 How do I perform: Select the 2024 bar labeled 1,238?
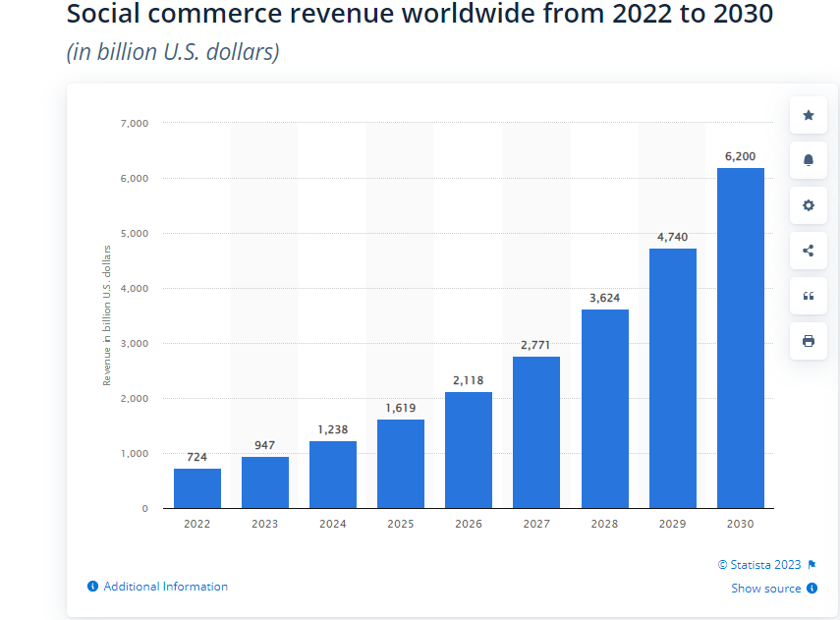(x=333, y=475)
